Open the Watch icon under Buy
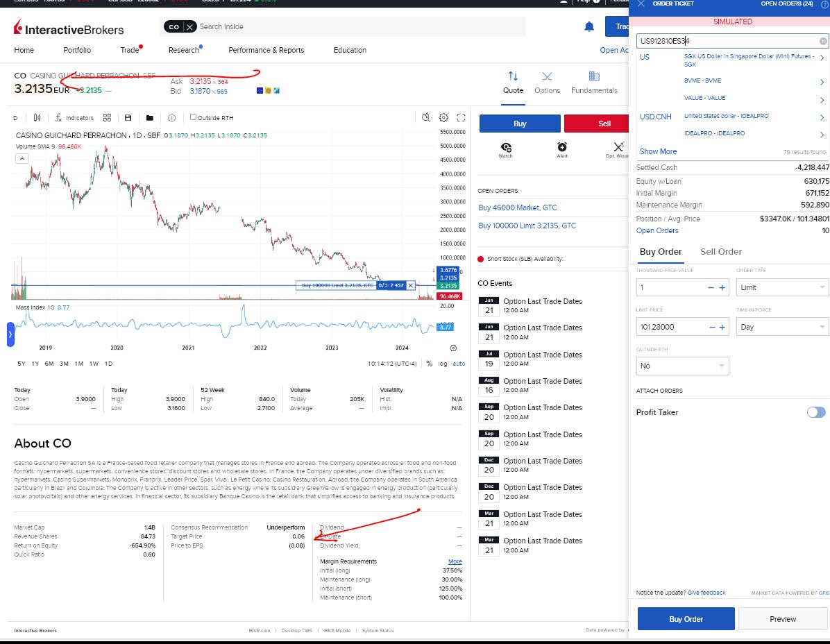The image size is (830, 644). pyautogui.click(x=506, y=147)
